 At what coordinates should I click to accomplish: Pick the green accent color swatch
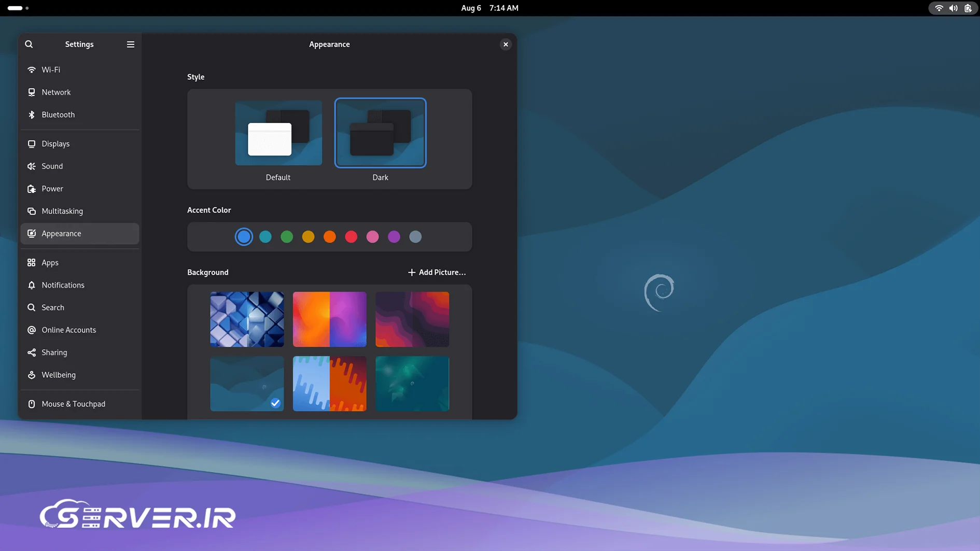coord(287,237)
